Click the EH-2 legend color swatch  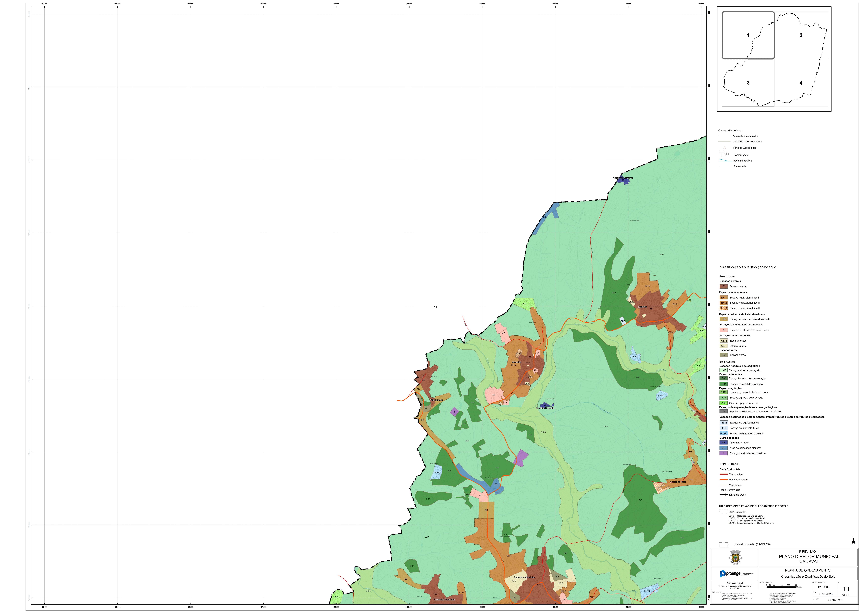tap(724, 303)
